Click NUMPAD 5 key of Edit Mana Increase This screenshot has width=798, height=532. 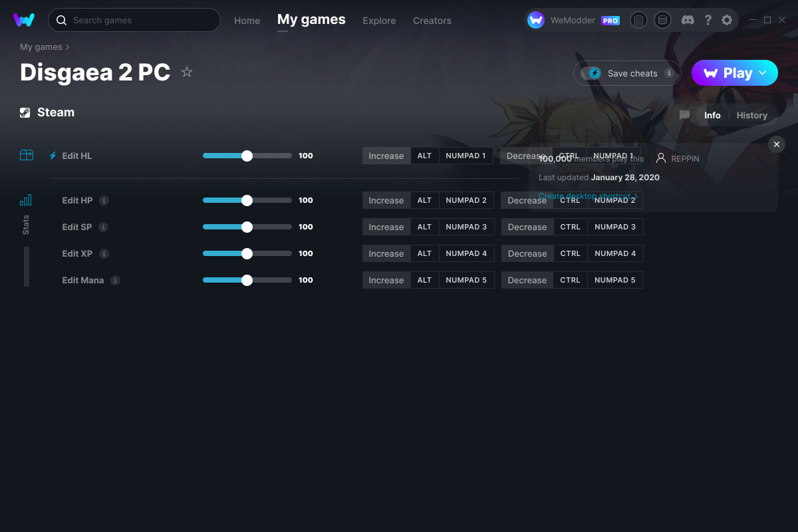point(466,280)
